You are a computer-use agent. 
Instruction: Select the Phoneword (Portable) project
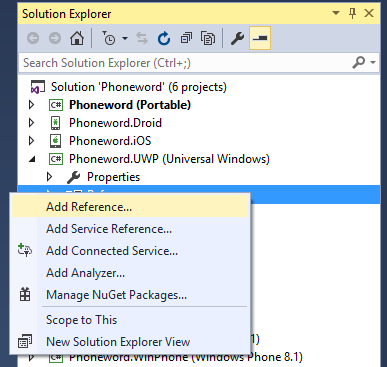tap(130, 105)
